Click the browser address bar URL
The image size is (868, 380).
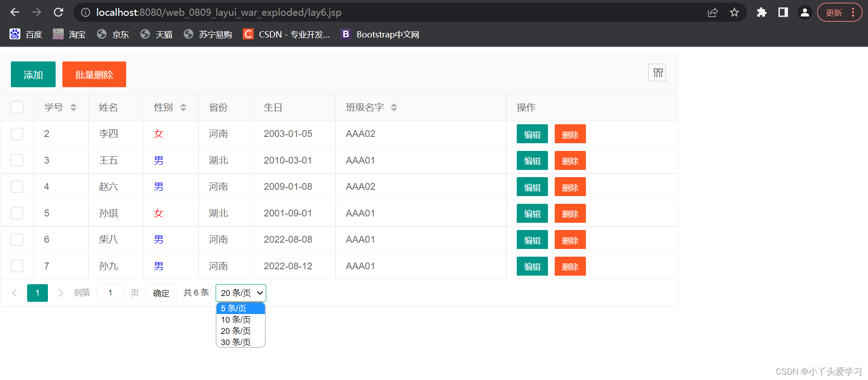pos(218,13)
